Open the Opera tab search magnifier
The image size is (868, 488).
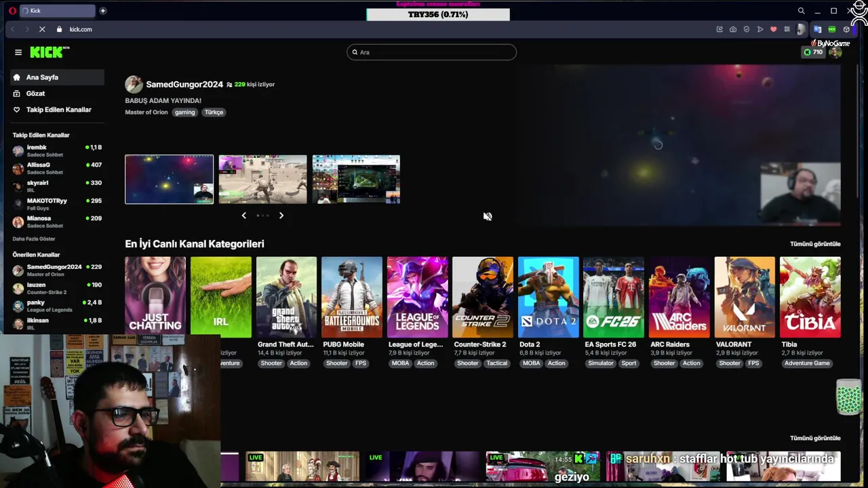click(x=801, y=11)
